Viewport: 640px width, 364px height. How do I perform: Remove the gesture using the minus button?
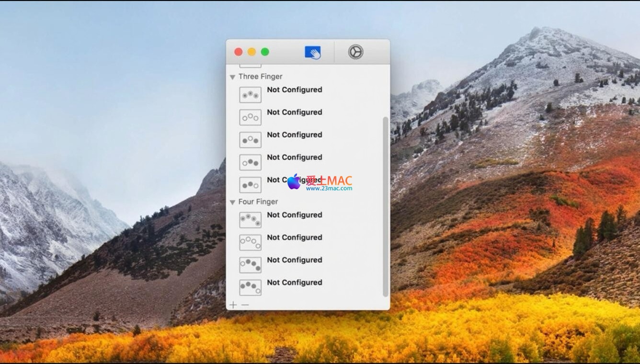click(x=245, y=305)
